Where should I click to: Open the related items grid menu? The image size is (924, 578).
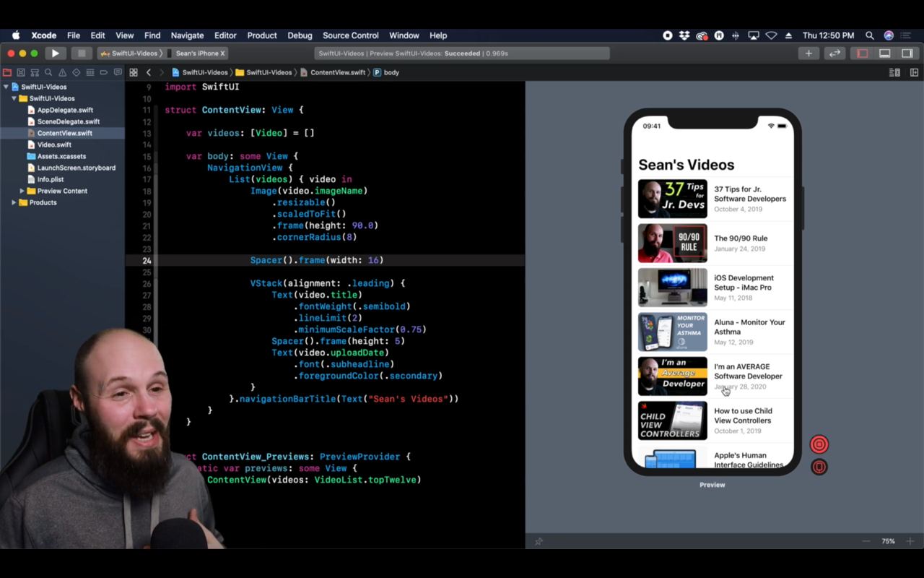(x=134, y=72)
